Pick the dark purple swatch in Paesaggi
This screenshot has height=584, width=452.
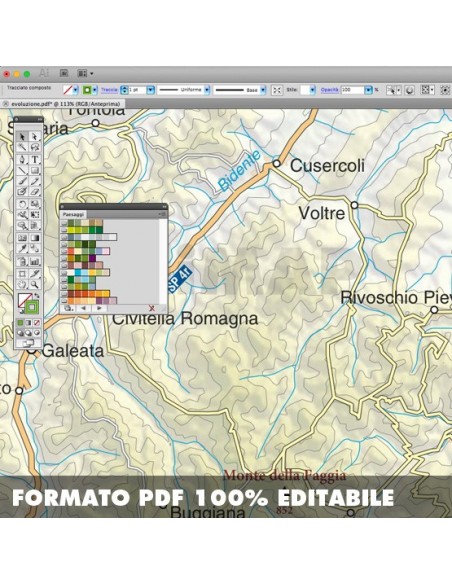[92, 258]
